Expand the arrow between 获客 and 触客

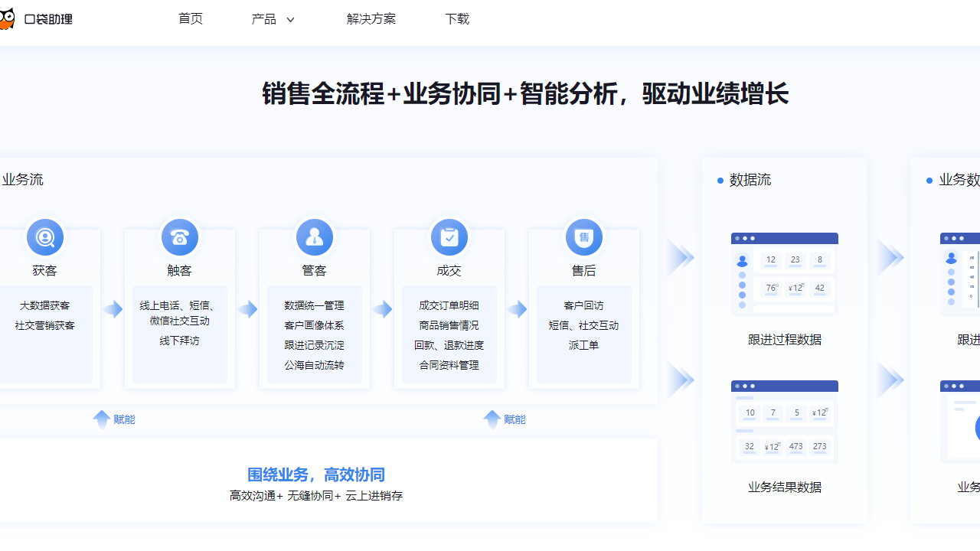pos(113,309)
